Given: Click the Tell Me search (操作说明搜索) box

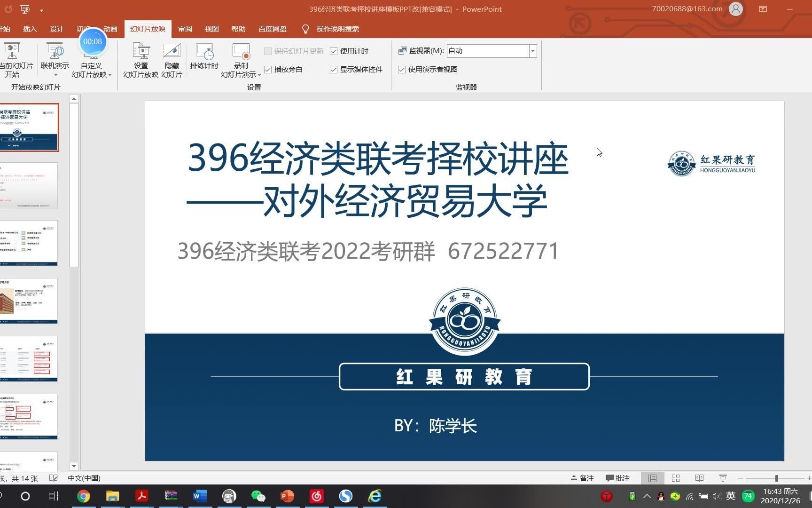Looking at the screenshot, I should (x=338, y=29).
